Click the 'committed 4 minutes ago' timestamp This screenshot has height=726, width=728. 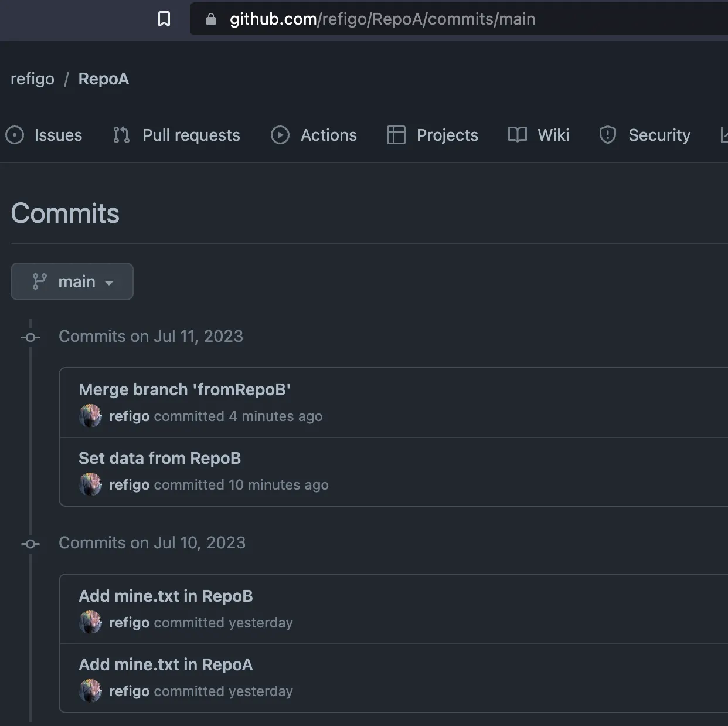[238, 416]
